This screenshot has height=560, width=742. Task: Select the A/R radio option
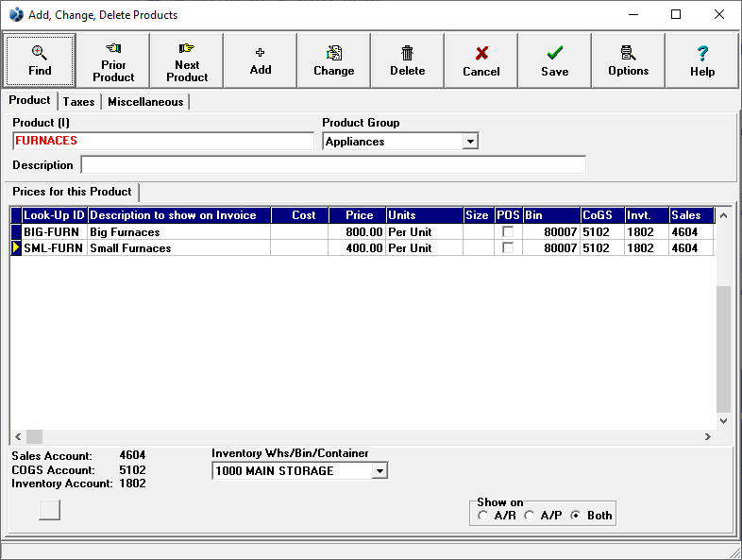tap(484, 516)
